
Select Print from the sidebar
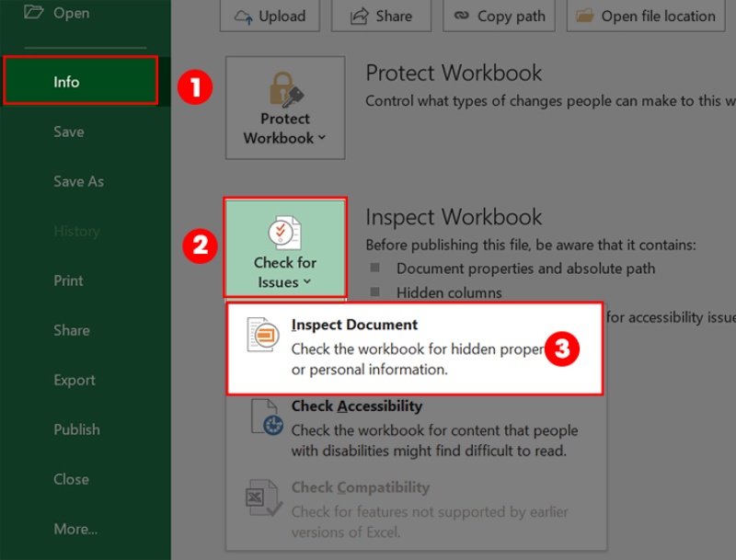click(x=69, y=280)
